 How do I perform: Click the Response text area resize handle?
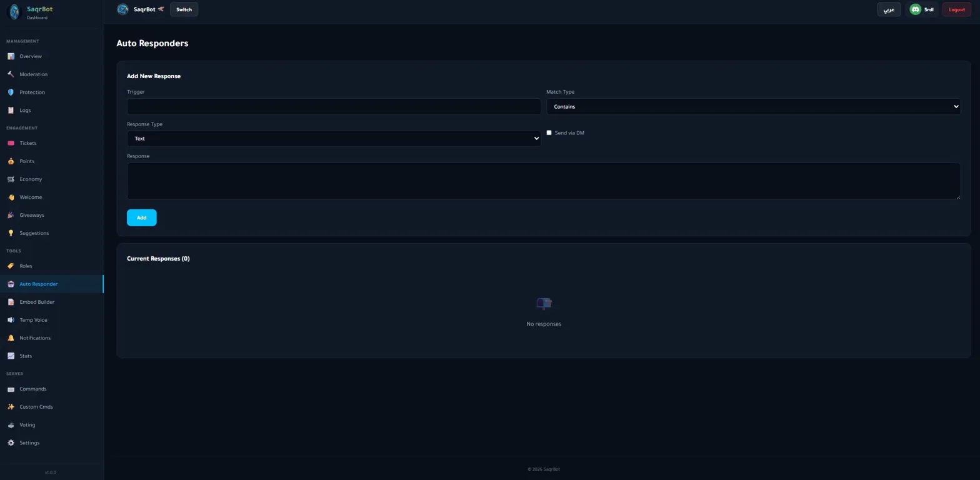point(957,196)
